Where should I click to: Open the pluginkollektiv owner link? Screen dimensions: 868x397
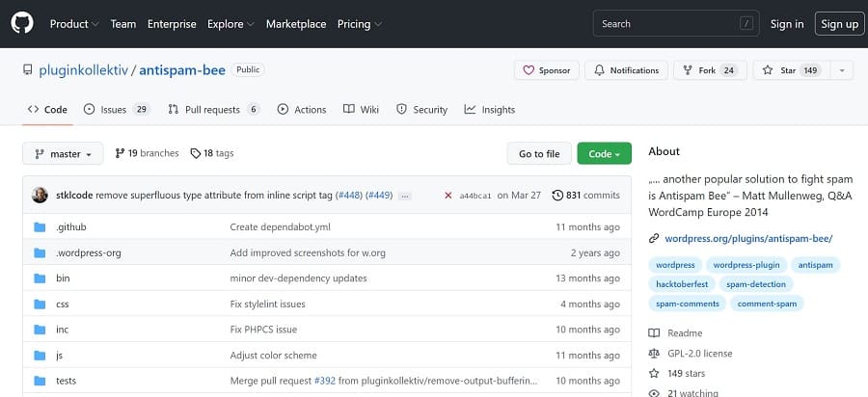point(83,70)
